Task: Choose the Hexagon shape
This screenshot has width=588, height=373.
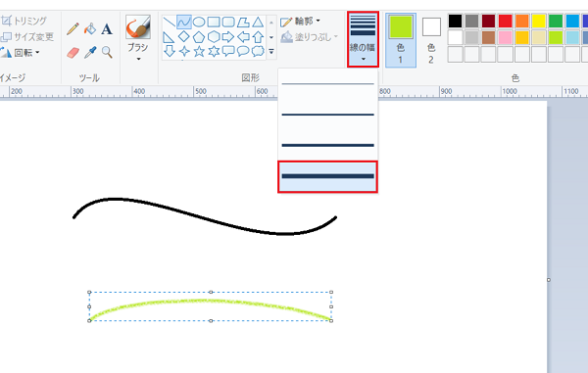Action: pos(214,36)
